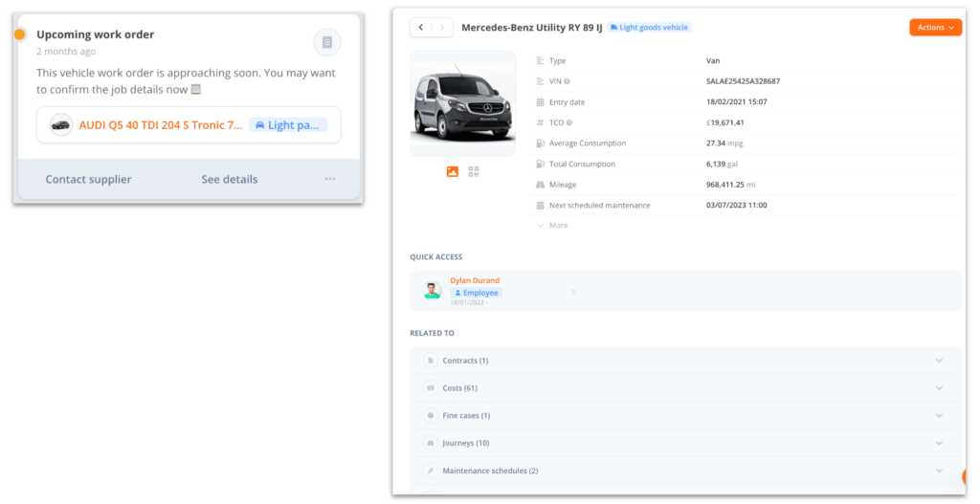This screenshot has width=980, height=504.
Task: Click the VIN info help icon
Action: pos(567,81)
